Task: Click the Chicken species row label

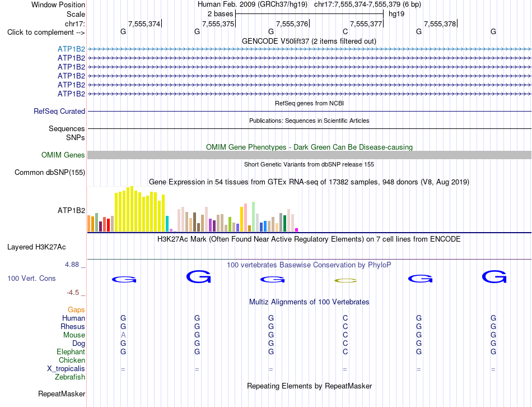Action: tap(72, 360)
